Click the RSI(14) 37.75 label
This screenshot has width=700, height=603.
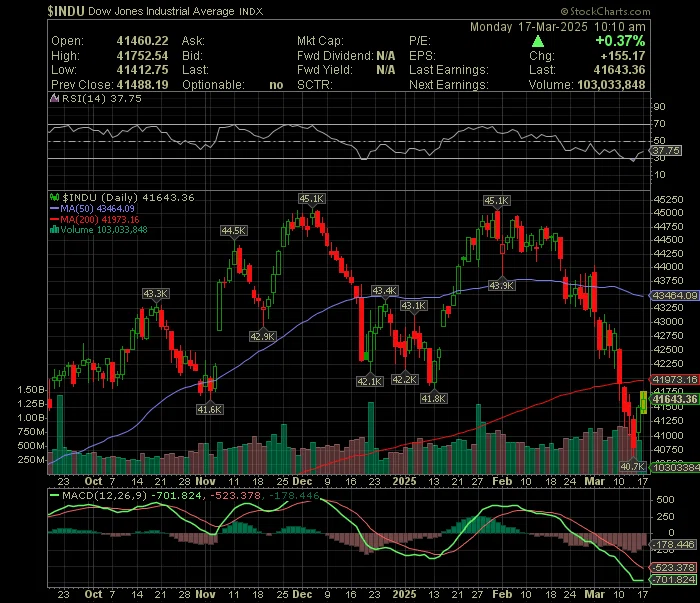click(101, 98)
